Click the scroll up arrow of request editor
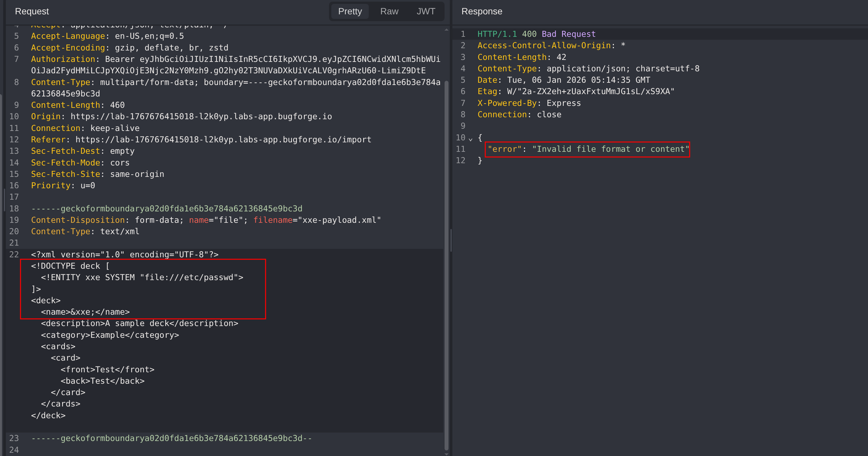 pyautogui.click(x=447, y=30)
